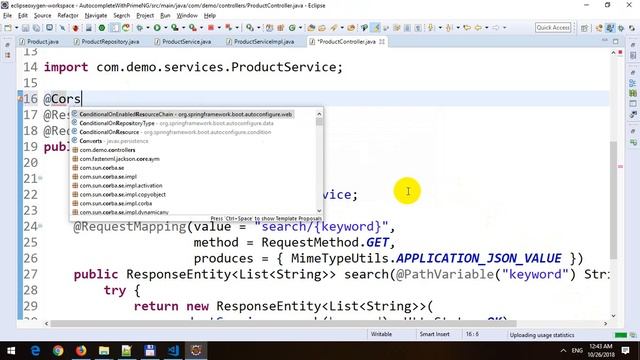640x360 pixels.
Task: Open Chrome from the Windows taskbar
Action: pos(58,351)
